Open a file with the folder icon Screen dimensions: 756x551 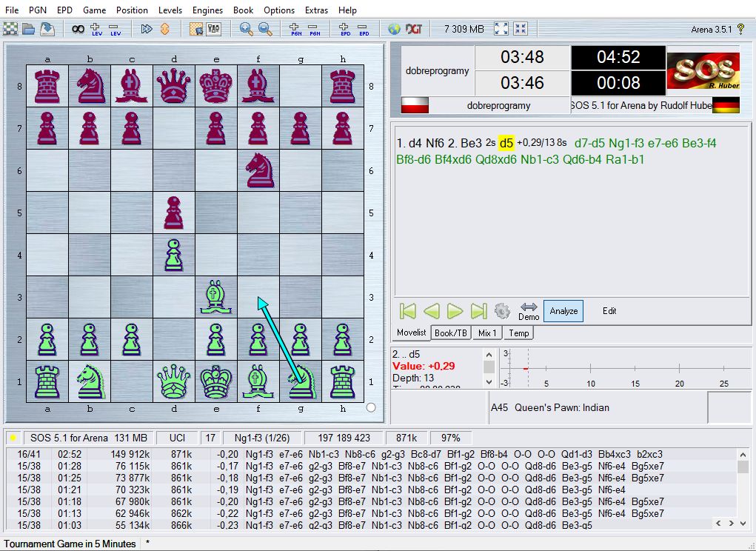28,30
